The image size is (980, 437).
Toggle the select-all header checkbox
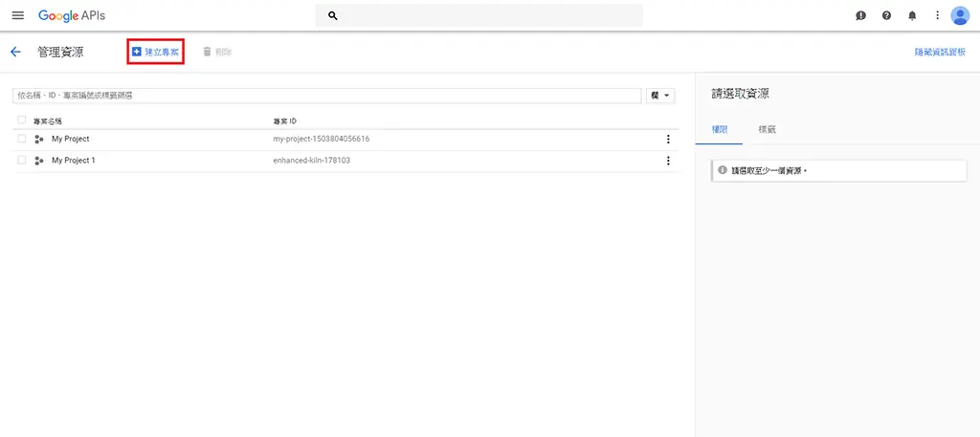pyautogui.click(x=22, y=120)
